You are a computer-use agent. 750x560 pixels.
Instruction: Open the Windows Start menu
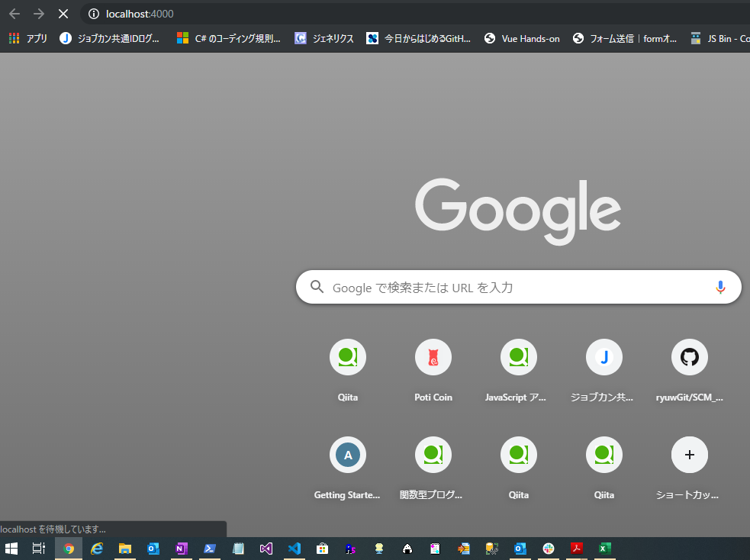click(x=11, y=549)
